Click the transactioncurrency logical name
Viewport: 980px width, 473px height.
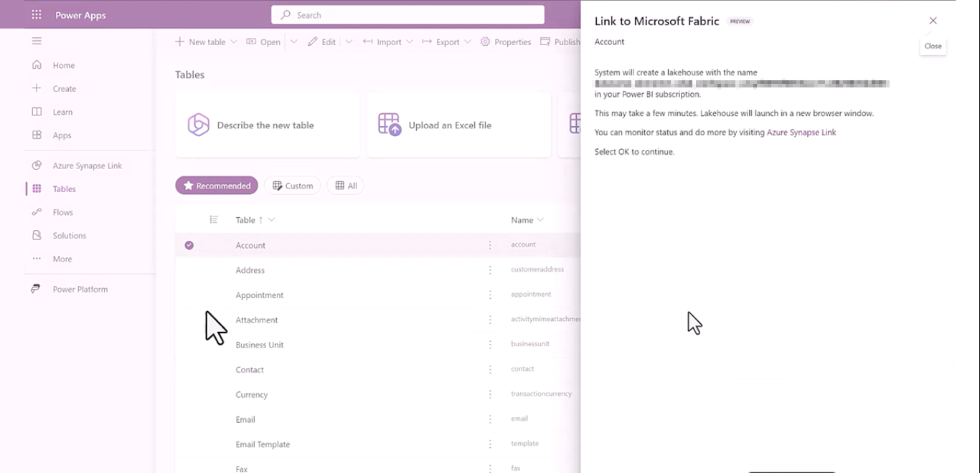pyautogui.click(x=541, y=394)
